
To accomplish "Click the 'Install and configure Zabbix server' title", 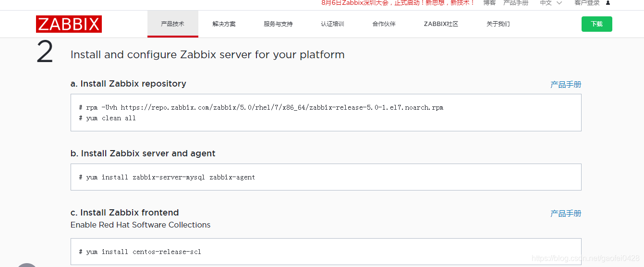I will pos(207,54).
